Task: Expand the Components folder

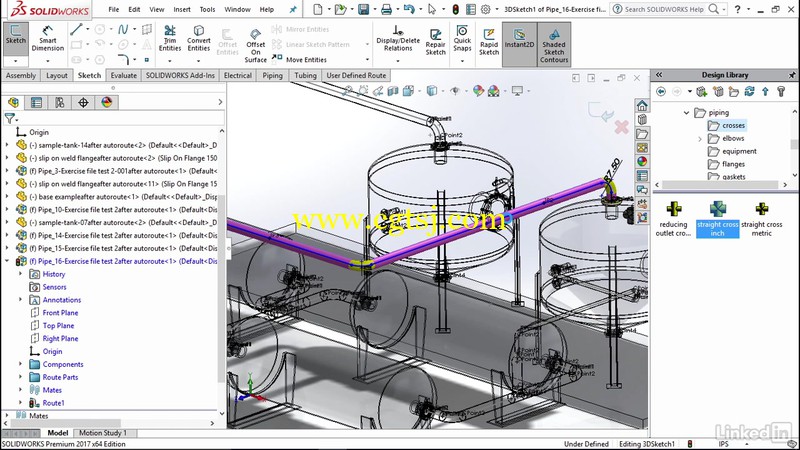Action: point(20,364)
